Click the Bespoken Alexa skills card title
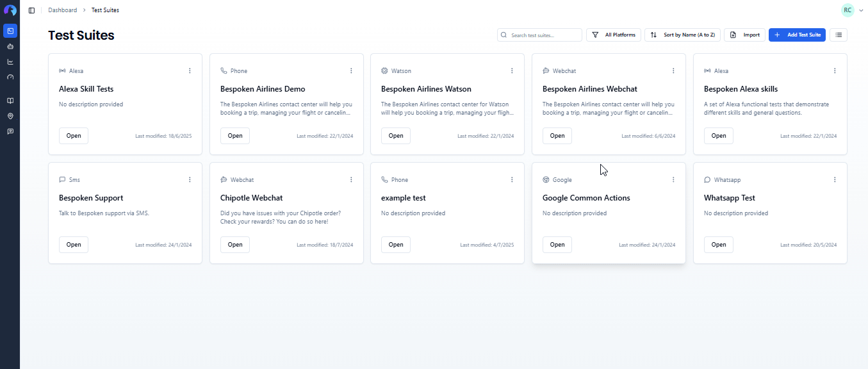This screenshot has height=369, width=868. [741, 89]
